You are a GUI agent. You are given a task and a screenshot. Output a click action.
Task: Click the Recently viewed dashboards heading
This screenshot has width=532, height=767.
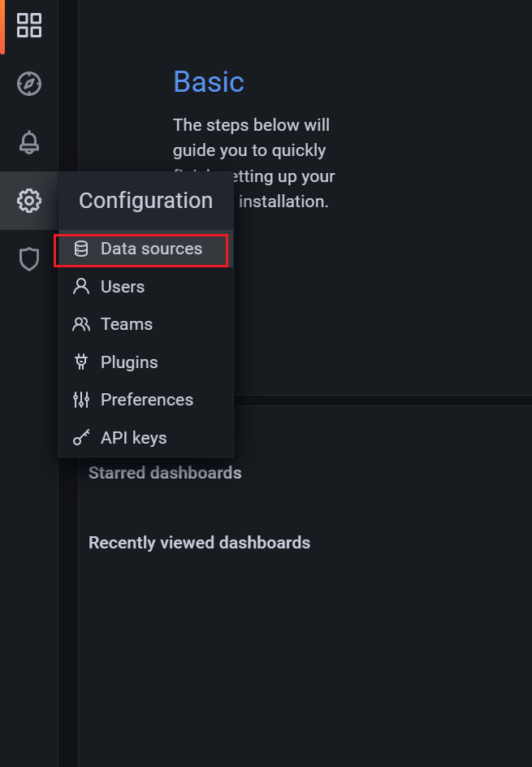(x=200, y=543)
